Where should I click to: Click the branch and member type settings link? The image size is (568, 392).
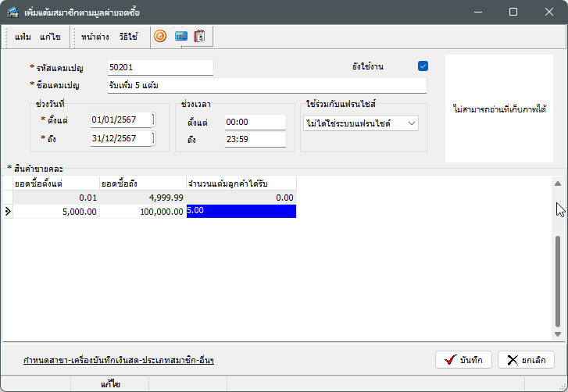pyautogui.click(x=119, y=360)
